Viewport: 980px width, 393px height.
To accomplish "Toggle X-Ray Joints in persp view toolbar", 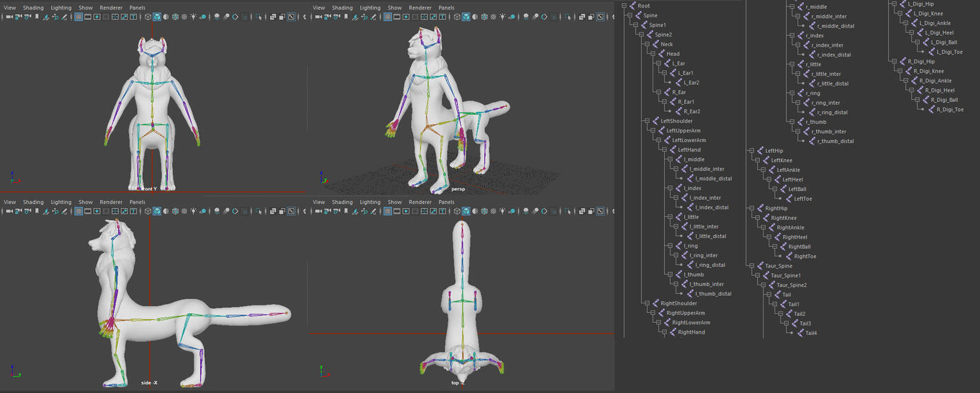I will click(600, 17).
